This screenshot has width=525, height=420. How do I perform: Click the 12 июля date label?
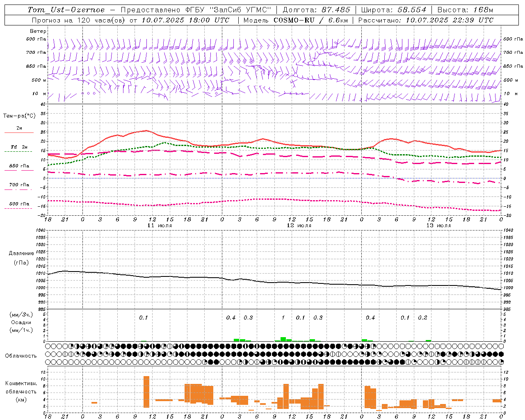pyautogui.click(x=299, y=226)
